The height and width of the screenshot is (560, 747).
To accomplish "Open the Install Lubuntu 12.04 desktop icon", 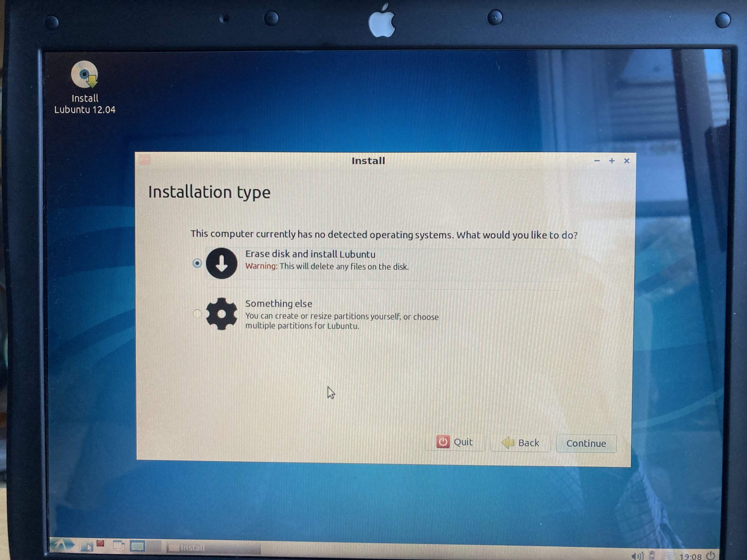I will (x=85, y=87).
